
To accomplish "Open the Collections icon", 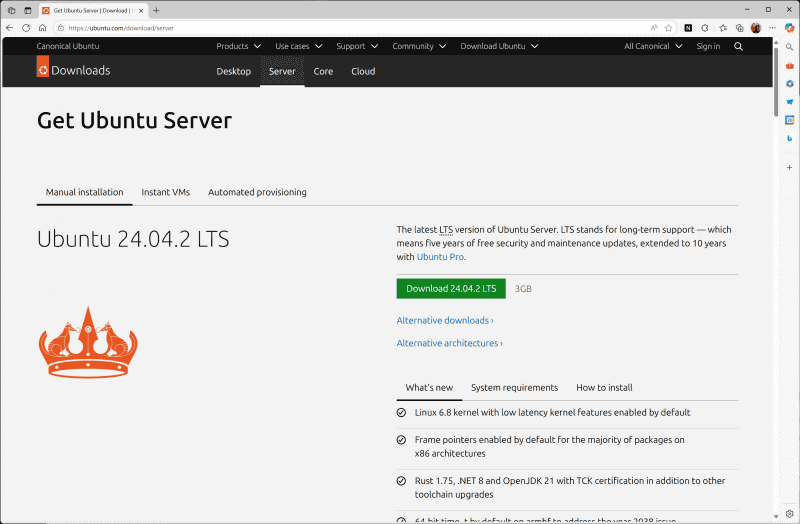I will [x=739, y=28].
